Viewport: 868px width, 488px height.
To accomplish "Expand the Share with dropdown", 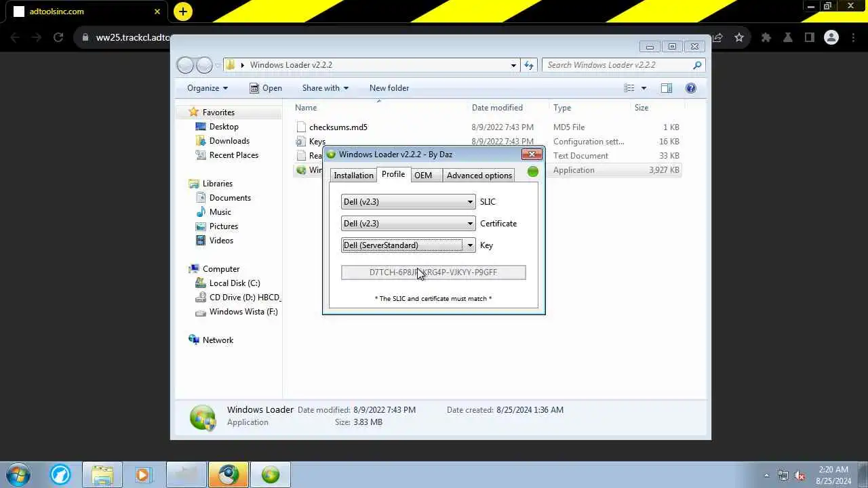I will coord(325,88).
